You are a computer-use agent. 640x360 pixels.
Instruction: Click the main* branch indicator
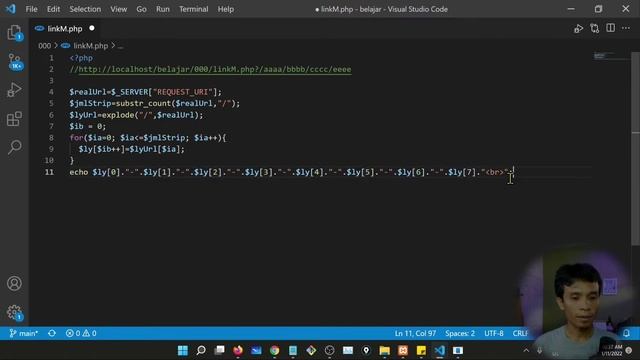tap(24, 333)
